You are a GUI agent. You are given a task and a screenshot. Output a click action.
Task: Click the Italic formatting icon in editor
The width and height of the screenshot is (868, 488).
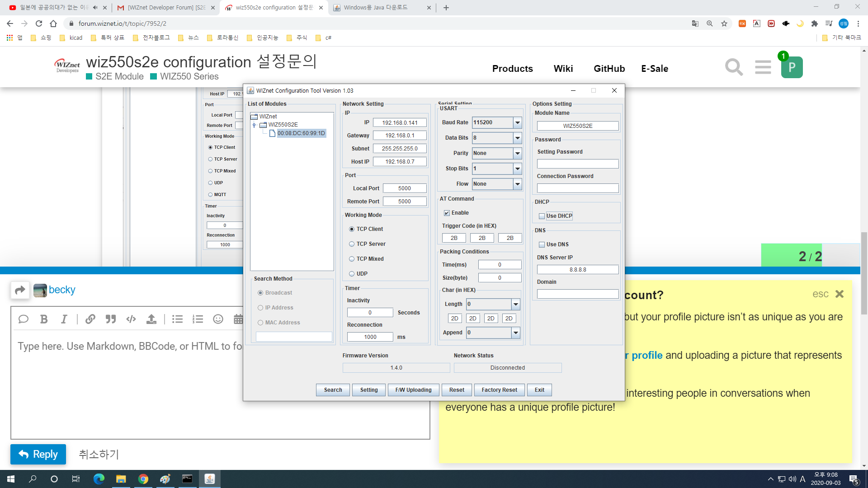point(64,319)
